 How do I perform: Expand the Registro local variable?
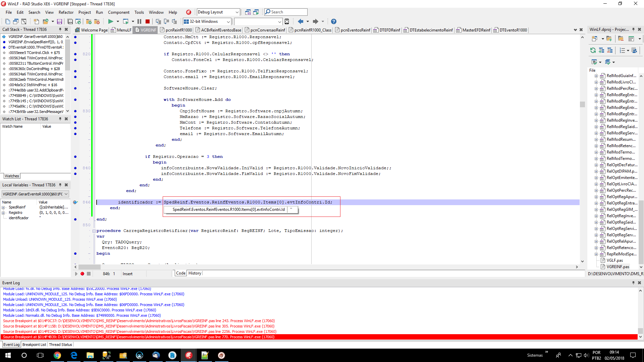3,213
